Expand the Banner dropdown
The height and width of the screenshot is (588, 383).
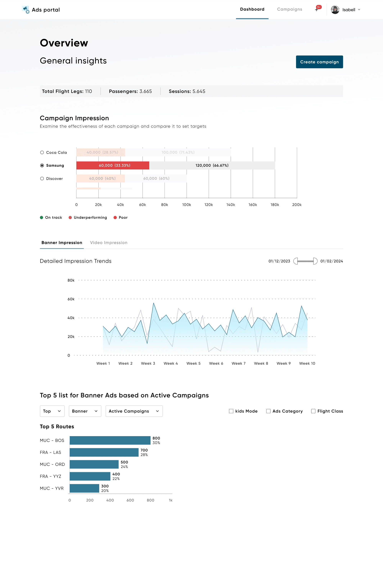pyautogui.click(x=85, y=411)
